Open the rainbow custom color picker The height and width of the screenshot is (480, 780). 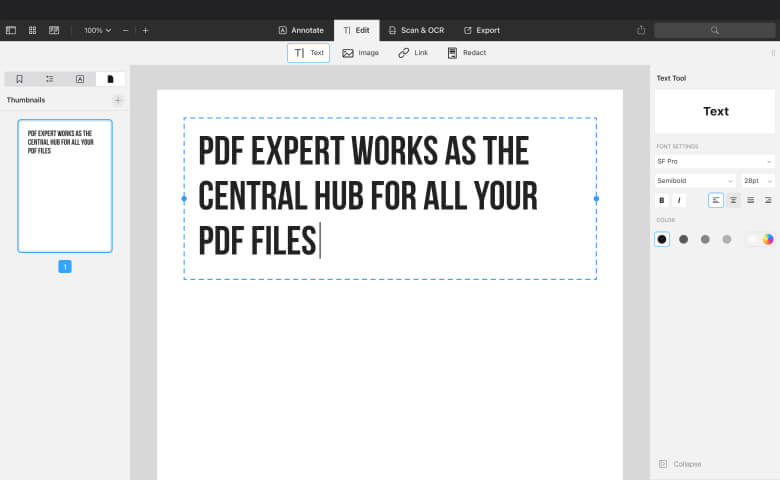(x=768, y=239)
